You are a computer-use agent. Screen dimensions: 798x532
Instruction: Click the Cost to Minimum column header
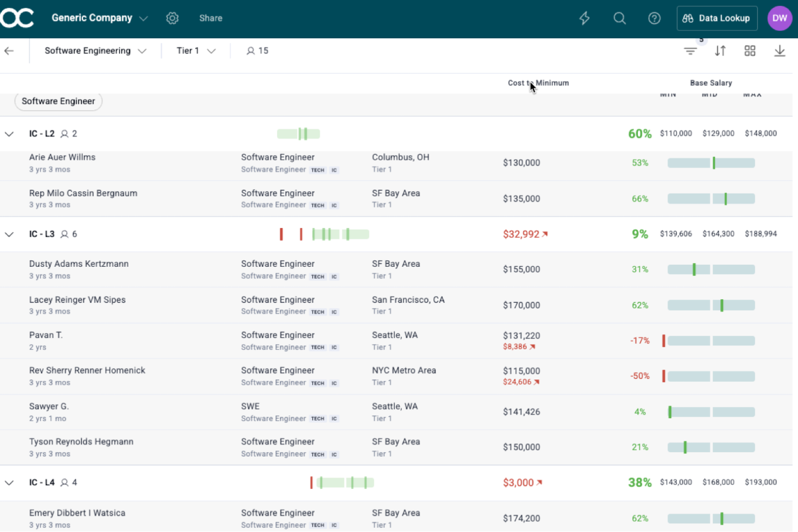(x=538, y=83)
